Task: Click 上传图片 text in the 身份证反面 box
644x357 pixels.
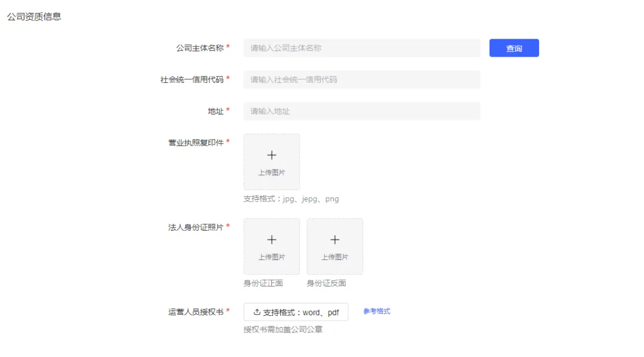Action: (x=335, y=257)
